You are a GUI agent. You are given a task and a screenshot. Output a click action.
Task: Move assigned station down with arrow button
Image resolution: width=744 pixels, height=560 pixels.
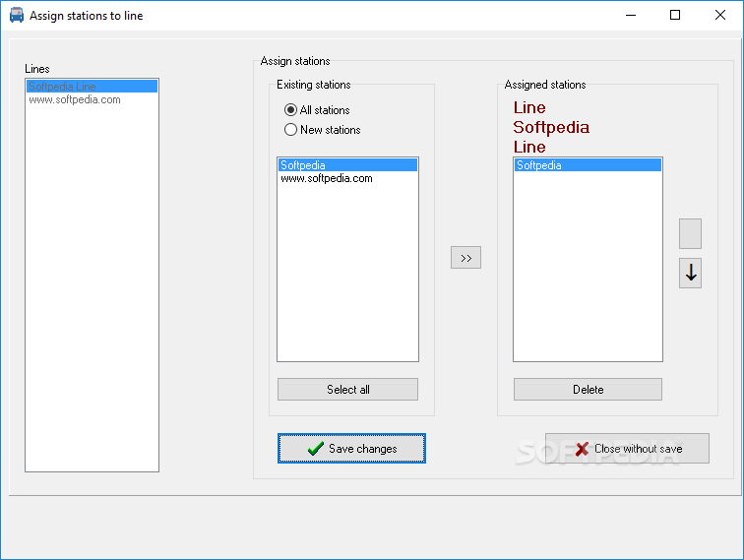(690, 273)
